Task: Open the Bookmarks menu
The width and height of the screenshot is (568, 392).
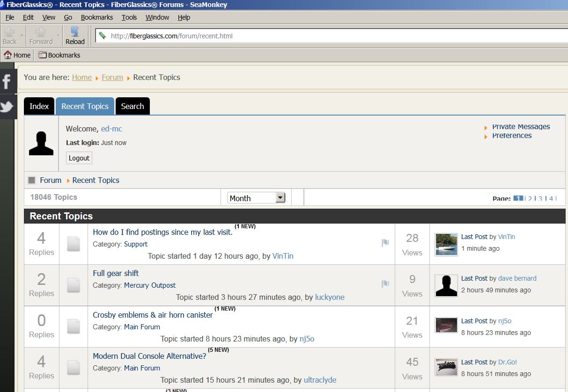Action: pos(97,17)
